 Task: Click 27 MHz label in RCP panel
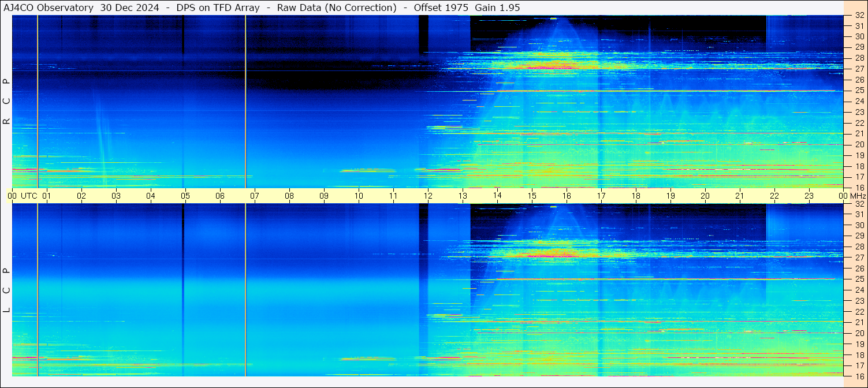(x=859, y=69)
